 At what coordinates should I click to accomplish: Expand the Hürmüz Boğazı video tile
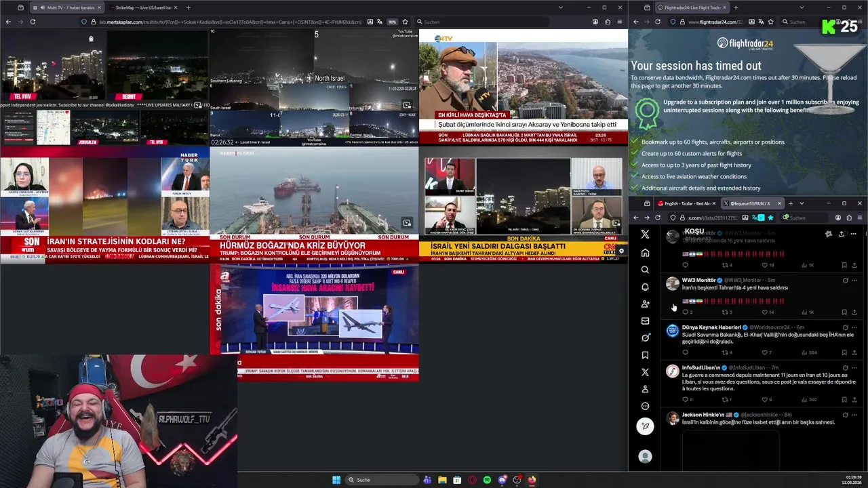pos(407,222)
